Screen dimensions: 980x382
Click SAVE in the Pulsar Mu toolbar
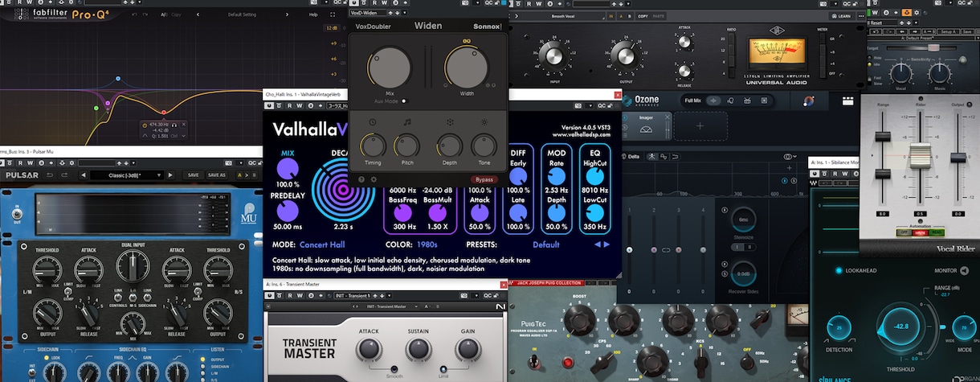[x=193, y=175]
